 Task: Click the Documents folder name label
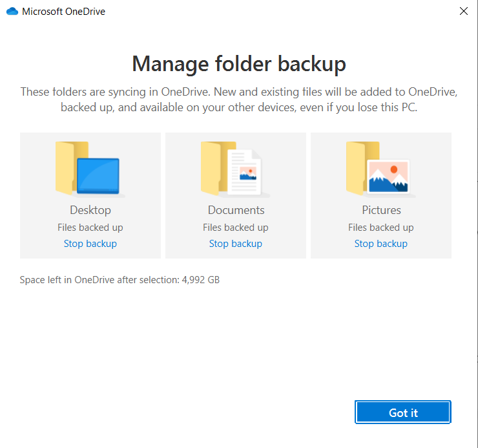236,210
